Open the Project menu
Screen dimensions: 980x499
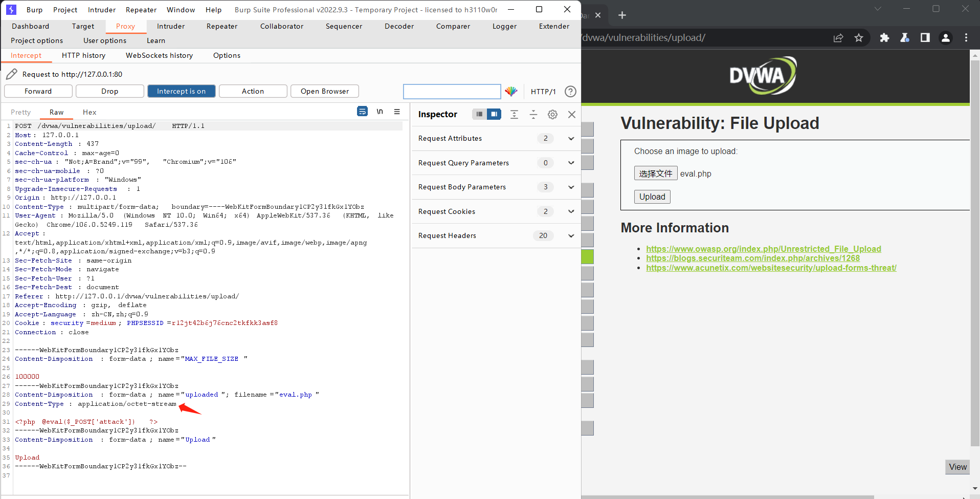click(x=65, y=10)
